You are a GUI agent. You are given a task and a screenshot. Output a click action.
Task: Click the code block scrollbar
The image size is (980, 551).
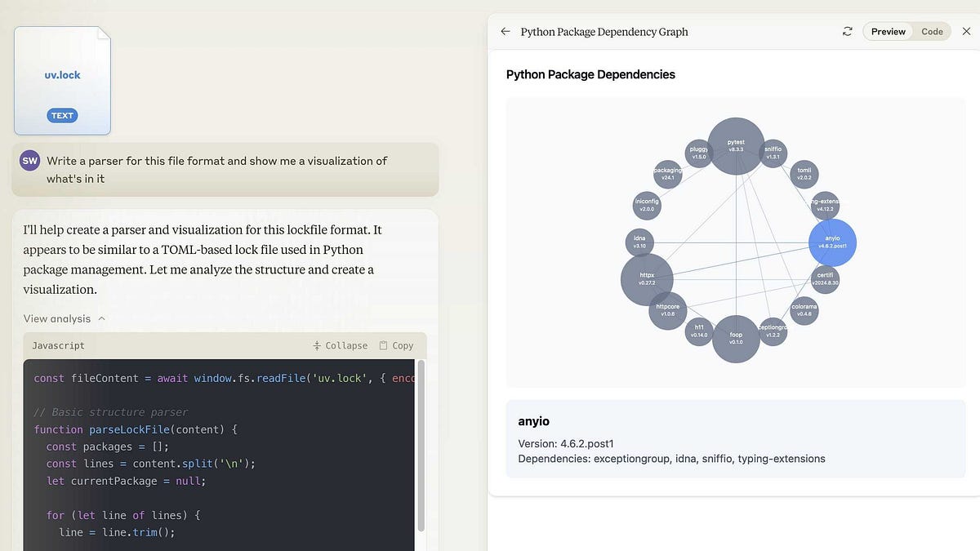(x=421, y=445)
